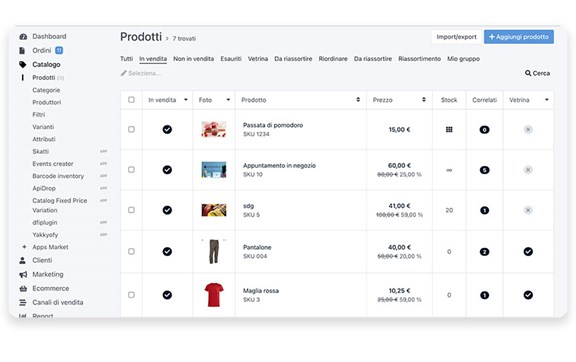
Task: Click the Catalogo tag icon
Action: [23, 64]
